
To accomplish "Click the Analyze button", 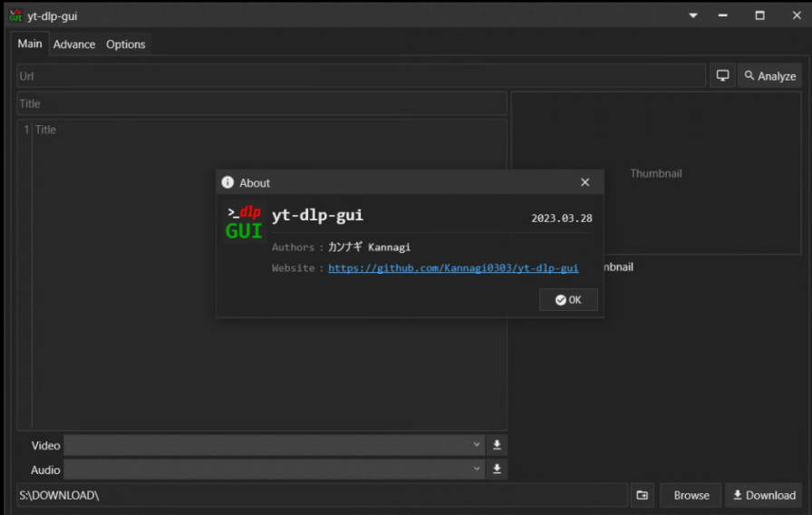I will [769, 75].
